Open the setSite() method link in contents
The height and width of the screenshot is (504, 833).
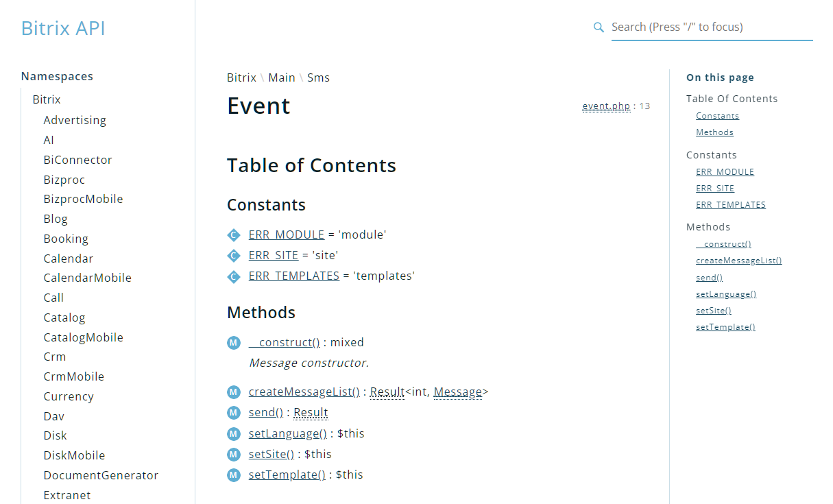(271, 454)
